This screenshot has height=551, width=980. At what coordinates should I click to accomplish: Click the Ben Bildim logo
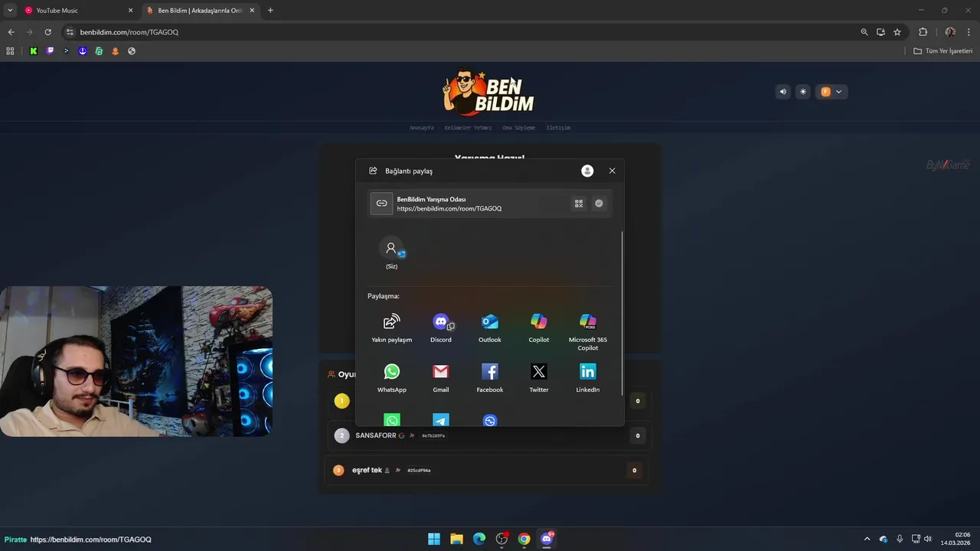click(x=488, y=93)
